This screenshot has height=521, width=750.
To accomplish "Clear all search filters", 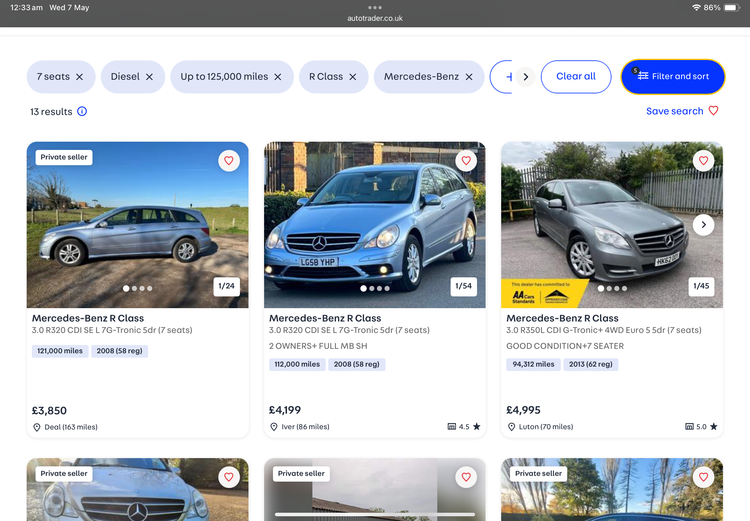I will pos(576,77).
